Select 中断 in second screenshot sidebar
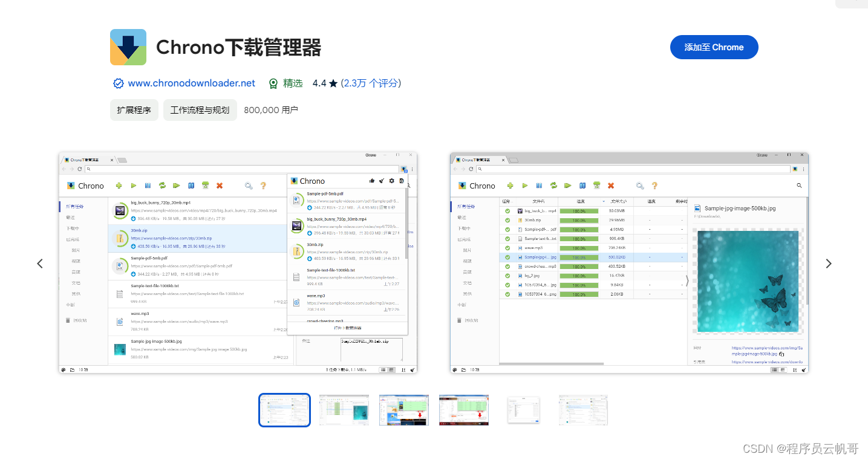The image size is (868, 460). pyautogui.click(x=462, y=305)
